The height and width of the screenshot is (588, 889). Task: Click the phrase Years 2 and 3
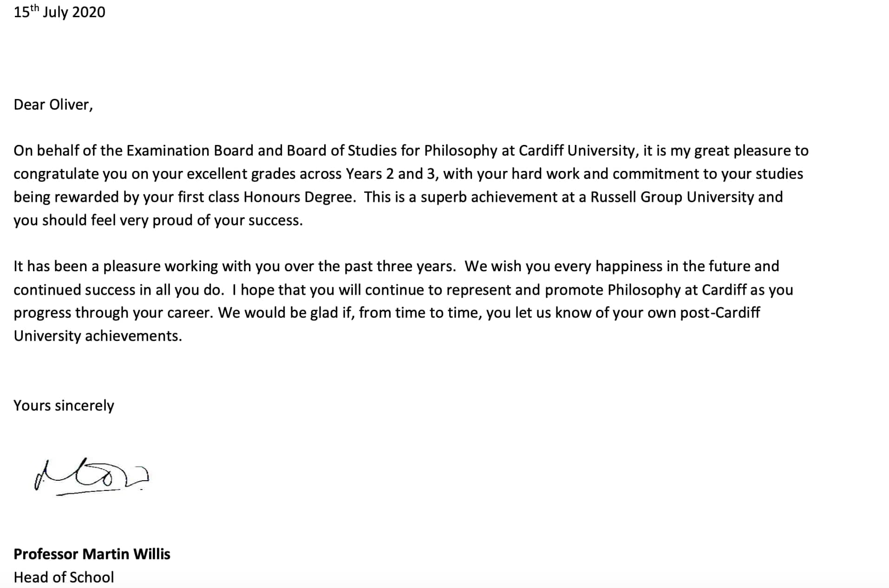pyautogui.click(x=392, y=174)
